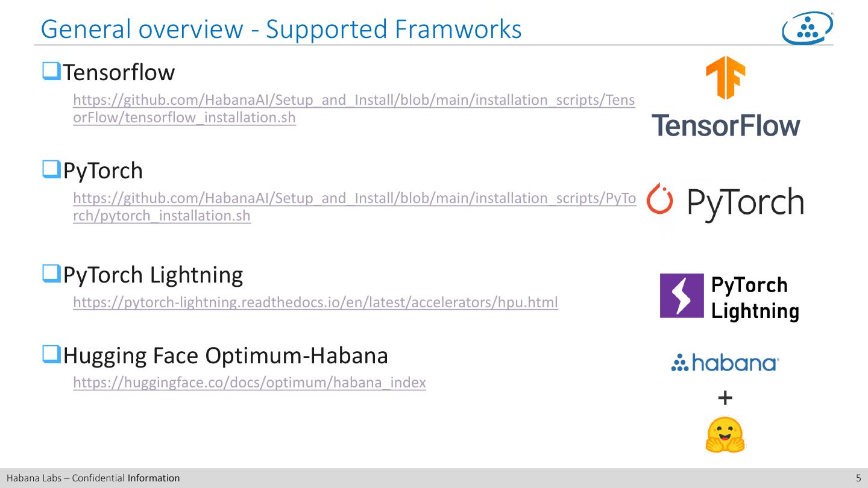Open the pytorch_installation.sh GitHub link
Screen dimensions: 868x488
353,198
